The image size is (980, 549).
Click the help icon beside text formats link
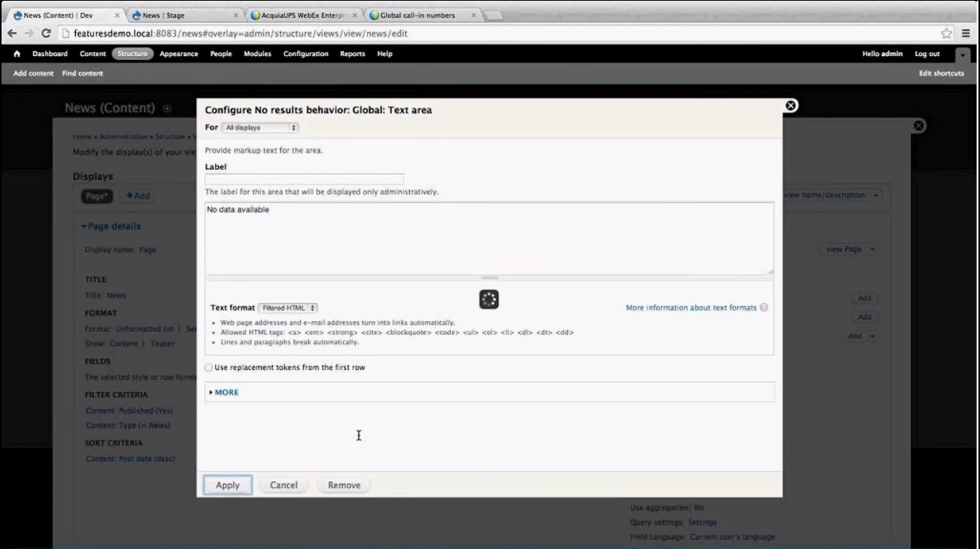[x=764, y=308]
